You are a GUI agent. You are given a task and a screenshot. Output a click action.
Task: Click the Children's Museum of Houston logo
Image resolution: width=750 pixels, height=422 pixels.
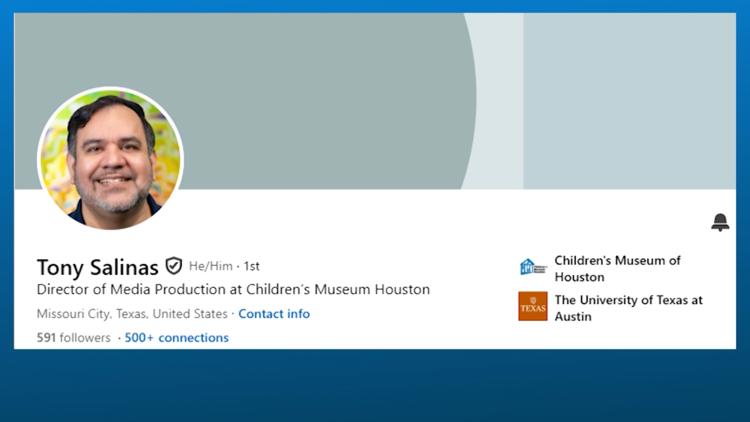click(532, 268)
